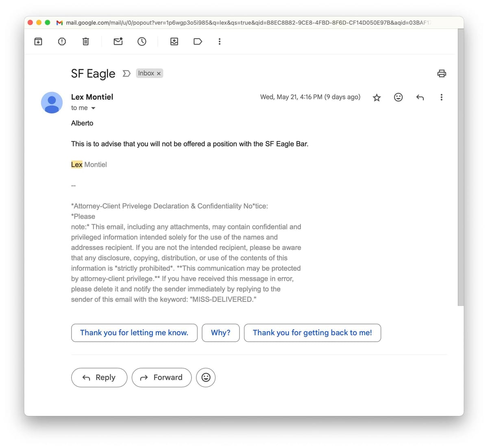Screen dimensions: 488x448
Task: Click the Forward button
Action: pyautogui.click(x=161, y=378)
